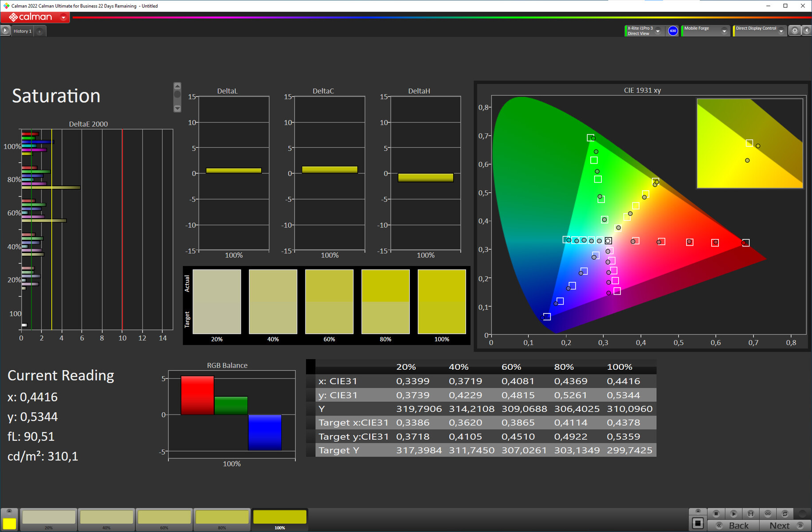
Task: Expand the Direct Display Control dropdown
Action: tap(781, 31)
